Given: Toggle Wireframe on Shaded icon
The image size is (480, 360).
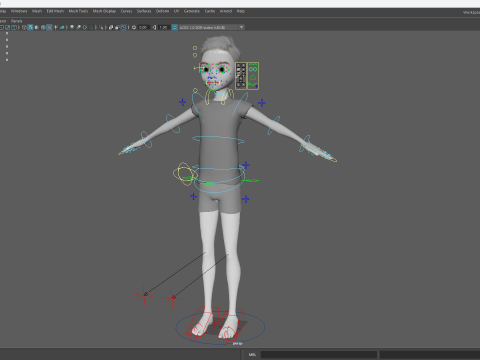Looking at the screenshot, I should tap(43, 27).
